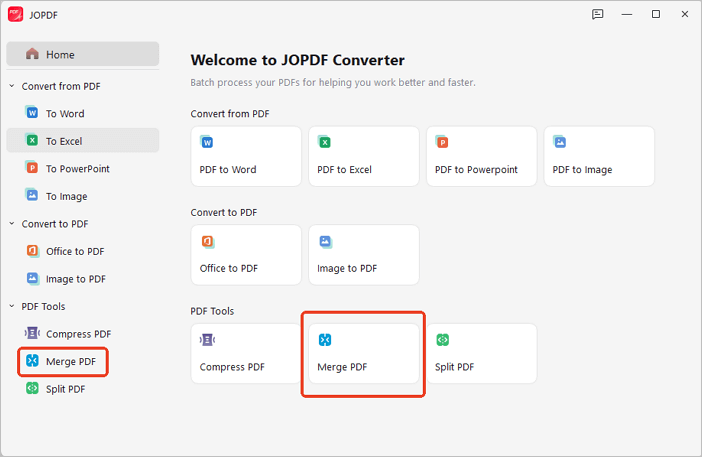Screen dimensions: 702x457
Task: Click the "Convert from PDF" heading above cards
Action: (230, 114)
